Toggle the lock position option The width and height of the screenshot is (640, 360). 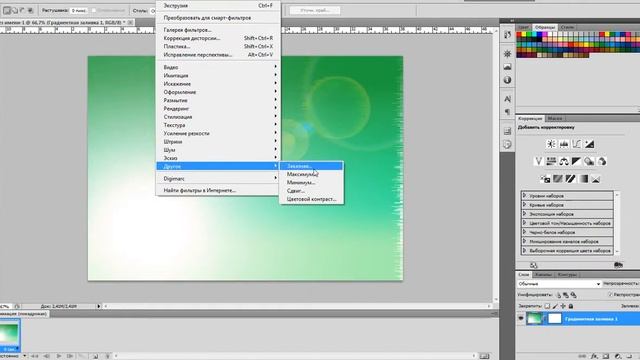563,306
